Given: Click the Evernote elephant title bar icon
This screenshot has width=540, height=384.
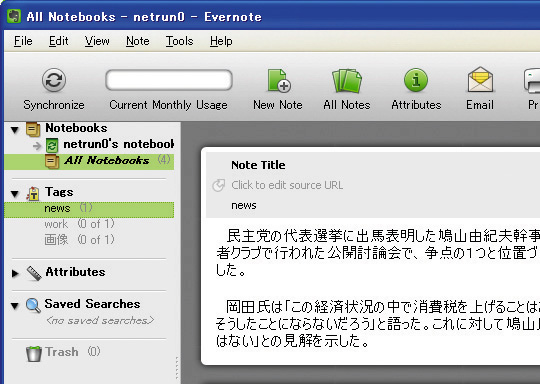Looking at the screenshot, I should pyautogui.click(x=14, y=16).
